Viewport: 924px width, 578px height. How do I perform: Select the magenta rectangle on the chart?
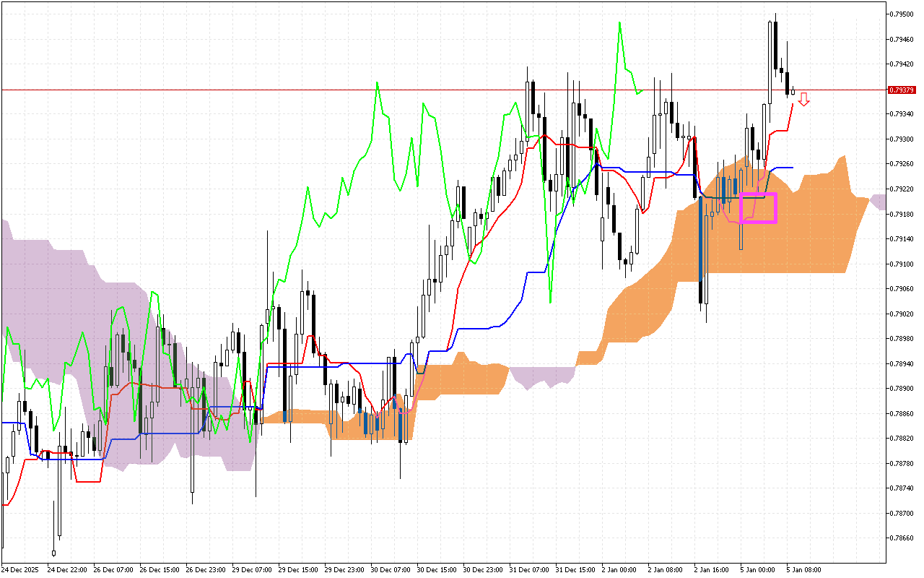(759, 208)
